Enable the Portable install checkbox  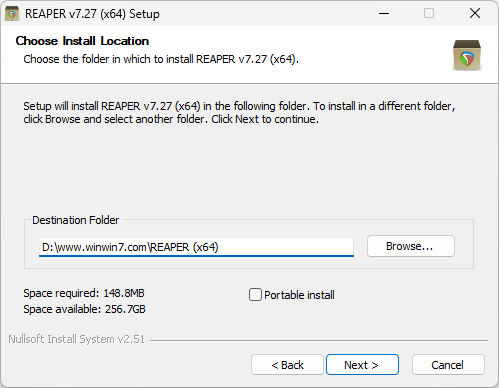(255, 295)
